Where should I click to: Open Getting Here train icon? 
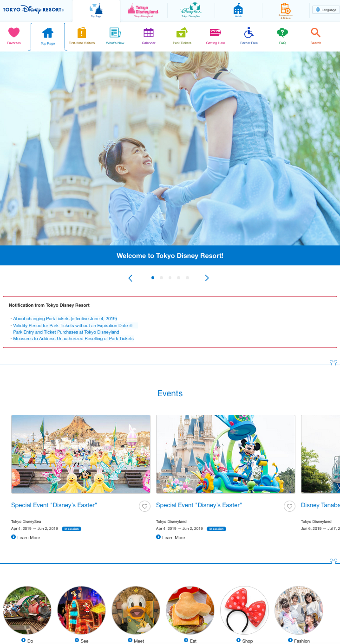[216, 33]
